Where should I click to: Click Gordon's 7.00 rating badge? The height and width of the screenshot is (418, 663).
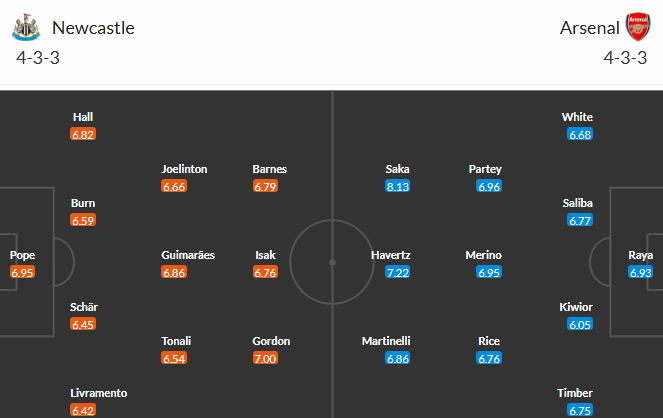pos(265,358)
